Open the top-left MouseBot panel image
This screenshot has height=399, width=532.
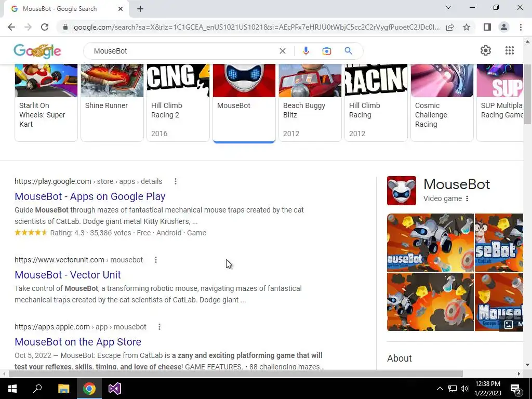coord(430,243)
